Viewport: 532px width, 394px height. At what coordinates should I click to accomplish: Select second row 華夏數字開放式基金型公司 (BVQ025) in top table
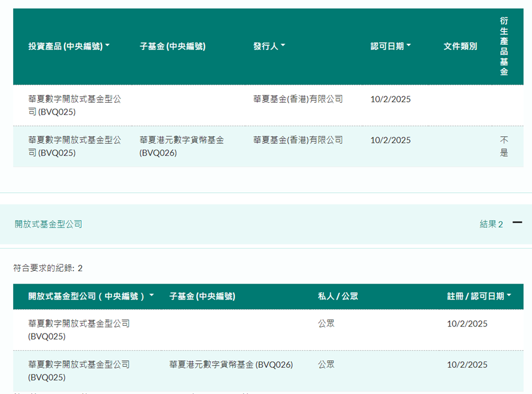coord(75,146)
